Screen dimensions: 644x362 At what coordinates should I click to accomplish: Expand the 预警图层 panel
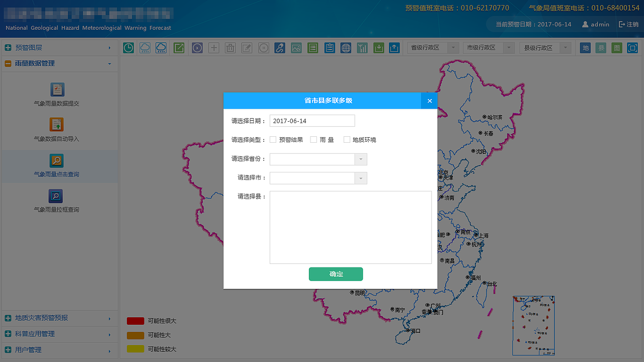59,48
